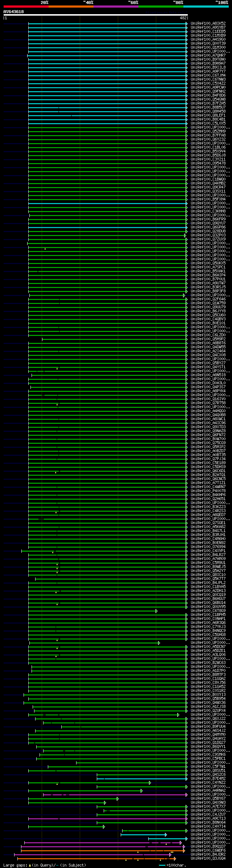This screenshot has width=232, height=868.
Task: Open hit UniRef100_Q1M300
Action: pos(208,48)
